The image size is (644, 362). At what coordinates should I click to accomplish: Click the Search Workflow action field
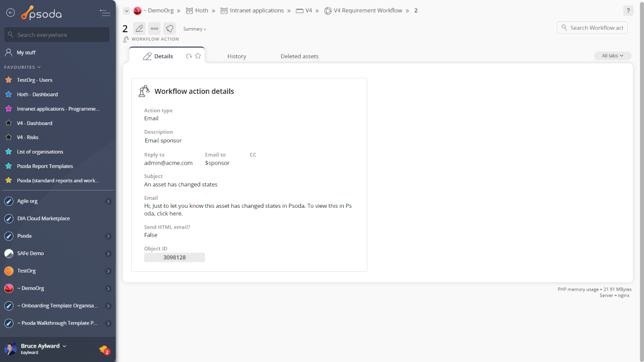592,28
